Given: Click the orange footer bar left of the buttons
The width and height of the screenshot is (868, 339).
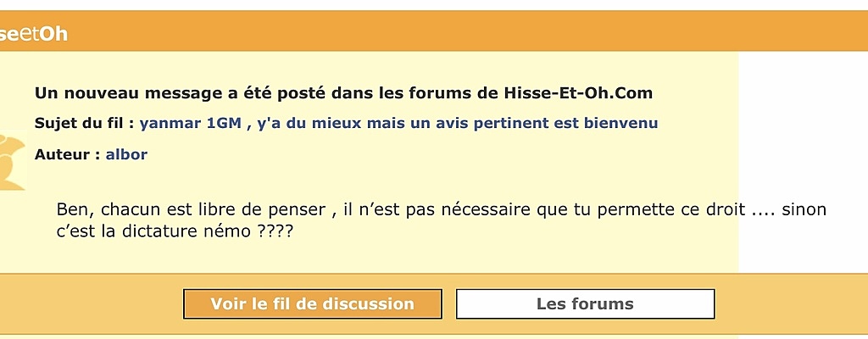Looking at the screenshot, I should (92, 303).
